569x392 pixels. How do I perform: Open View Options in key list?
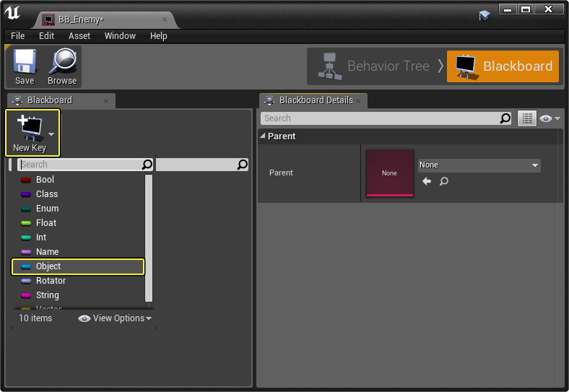tap(115, 318)
